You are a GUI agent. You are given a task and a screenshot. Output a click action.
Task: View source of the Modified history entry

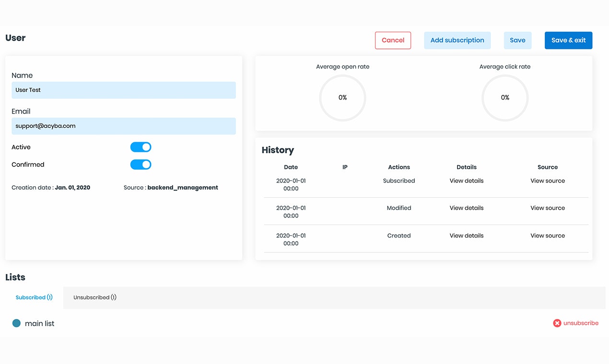coord(547,208)
